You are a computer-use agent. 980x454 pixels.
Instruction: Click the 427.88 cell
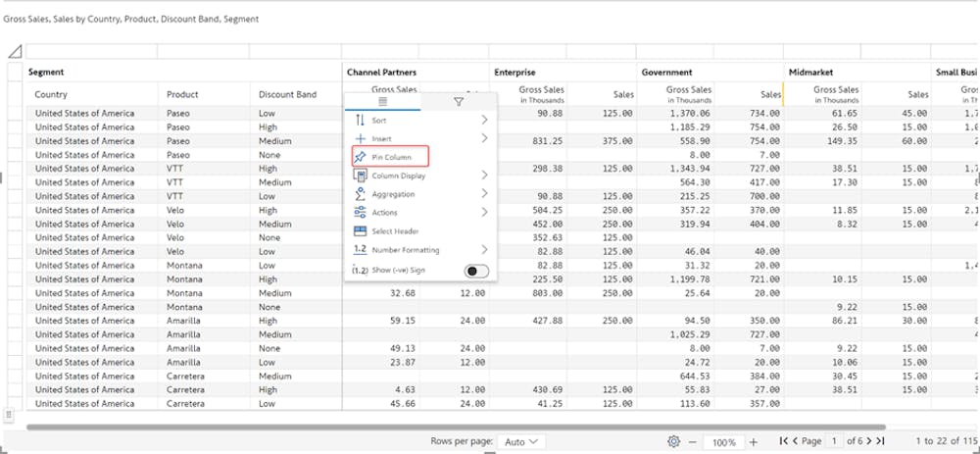546,321
